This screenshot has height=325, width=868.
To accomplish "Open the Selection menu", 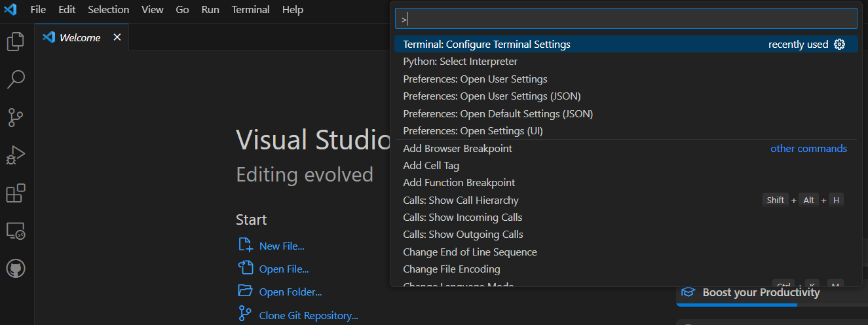I will 109,10.
